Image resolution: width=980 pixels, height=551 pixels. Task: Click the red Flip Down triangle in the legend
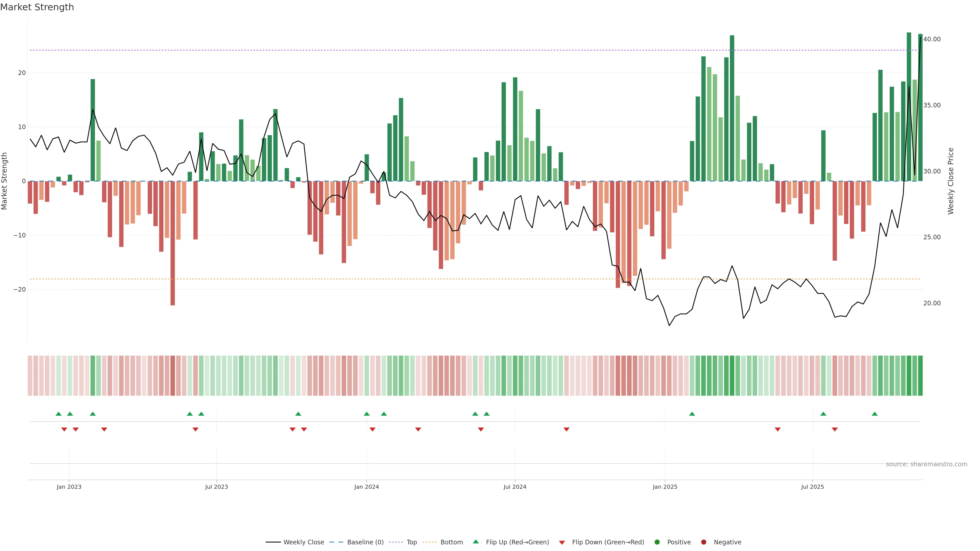click(562, 543)
